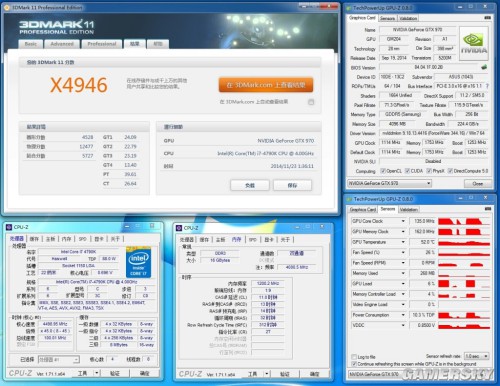Toggle Continue refreshing in background checkbox
The width and height of the screenshot is (500, 386).
pos(354,364)
